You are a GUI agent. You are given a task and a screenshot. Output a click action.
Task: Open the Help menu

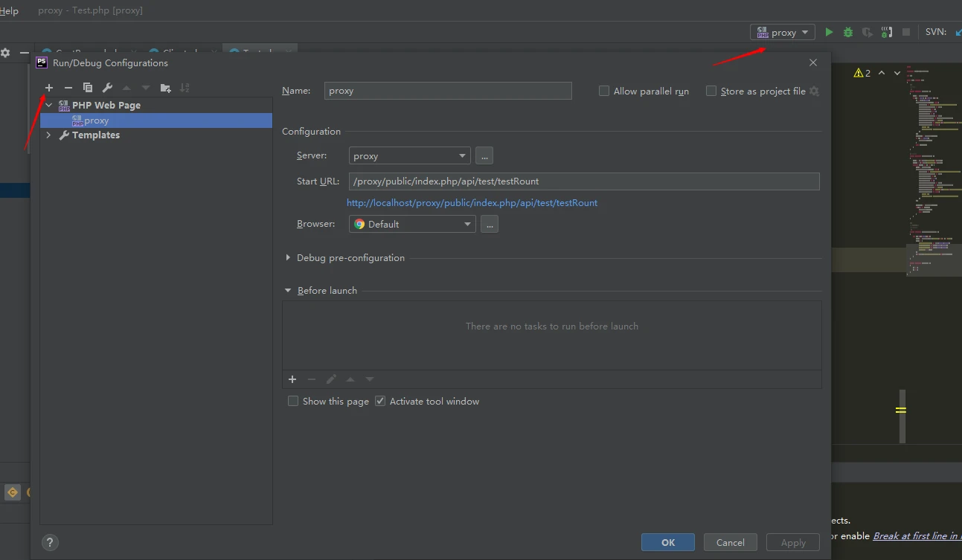coord(9,10)
